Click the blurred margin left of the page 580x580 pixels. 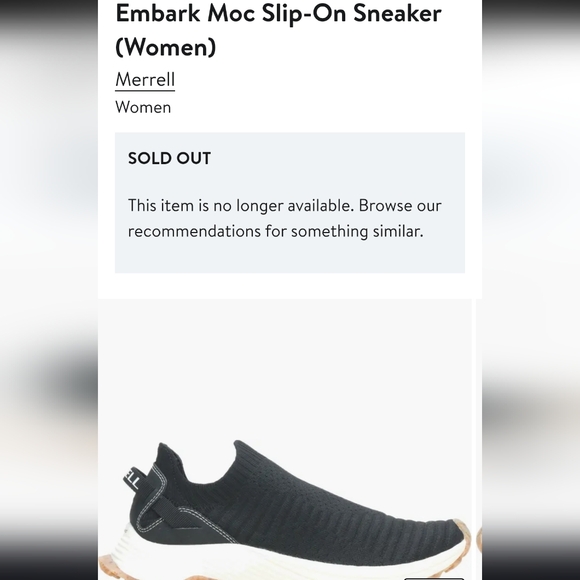[x=49, y=290]
